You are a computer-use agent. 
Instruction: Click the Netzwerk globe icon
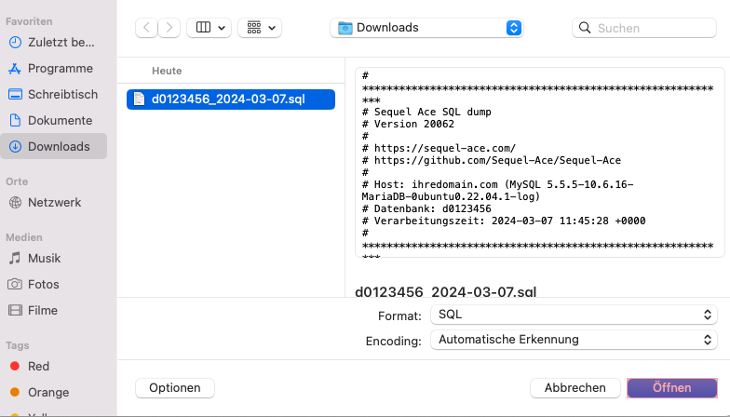coord(15,202)
